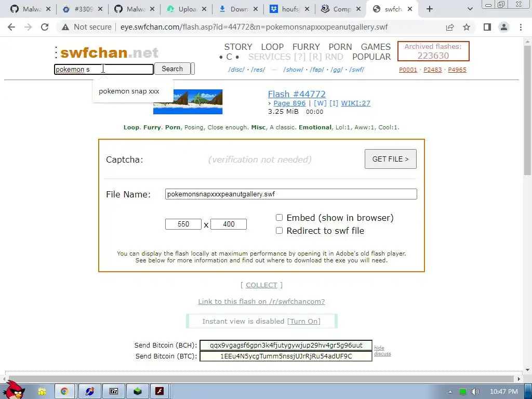The width and height of the screenshot is (532, 399).
Task: Open the Chrome three-dot menu
Action: [521, 27]
